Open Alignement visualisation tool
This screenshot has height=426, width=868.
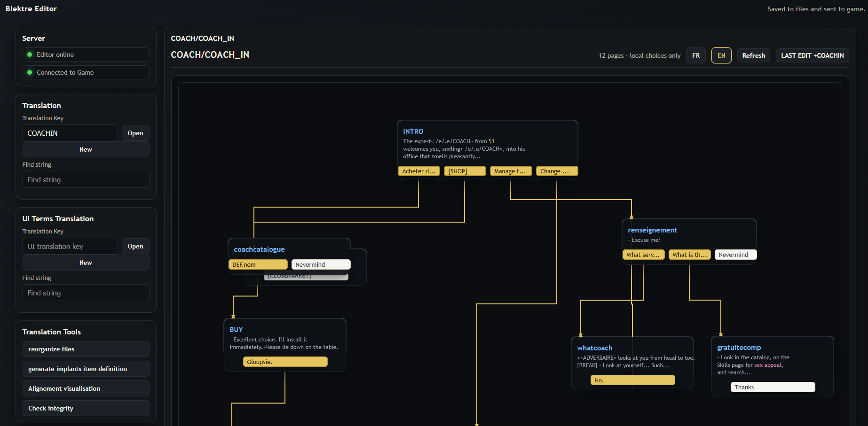tap(86, 389)
